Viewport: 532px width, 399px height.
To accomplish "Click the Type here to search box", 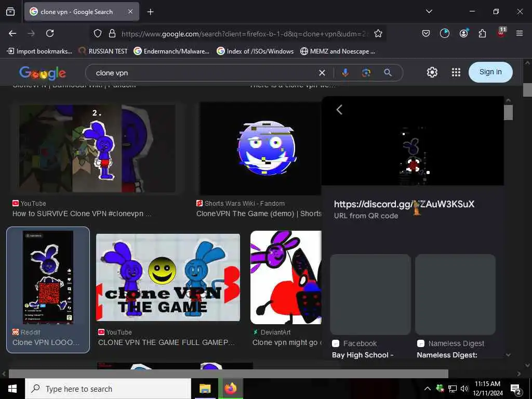I will point(108,389).
